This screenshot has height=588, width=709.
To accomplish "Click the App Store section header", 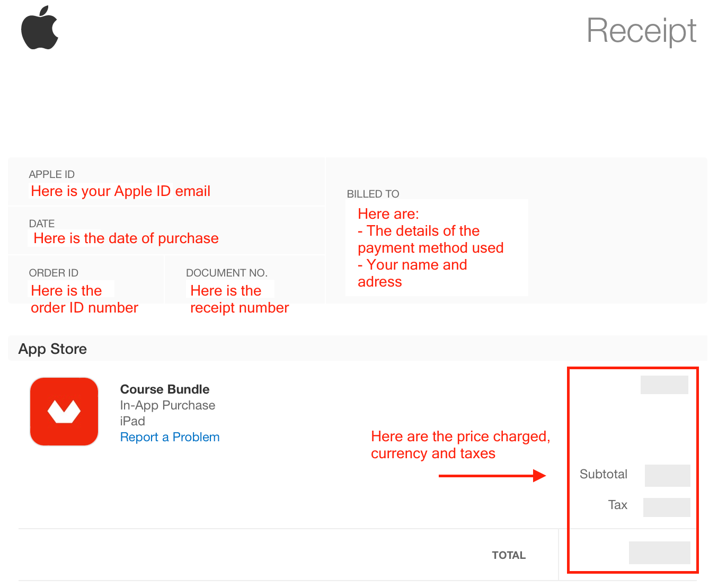I will pos(52,349).
